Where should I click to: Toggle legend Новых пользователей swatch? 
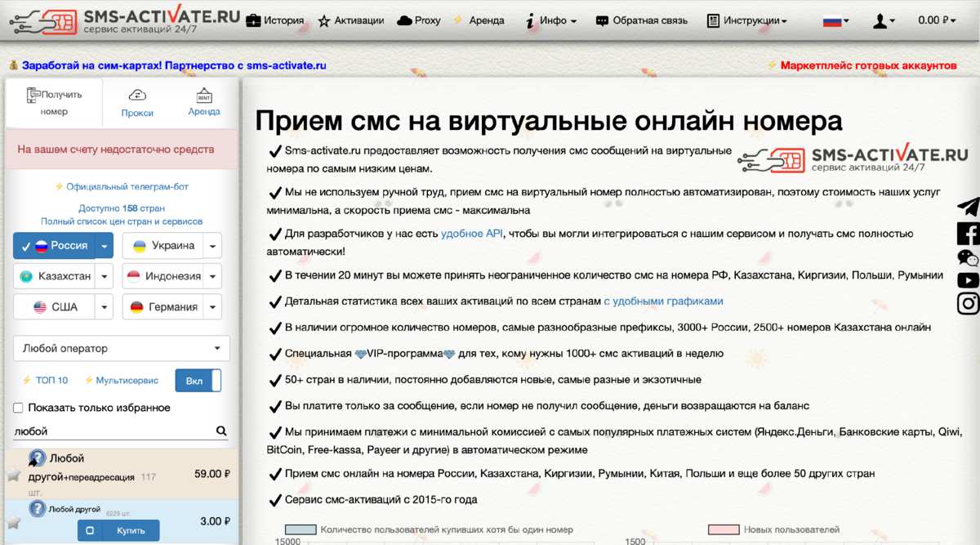[724, 529]
